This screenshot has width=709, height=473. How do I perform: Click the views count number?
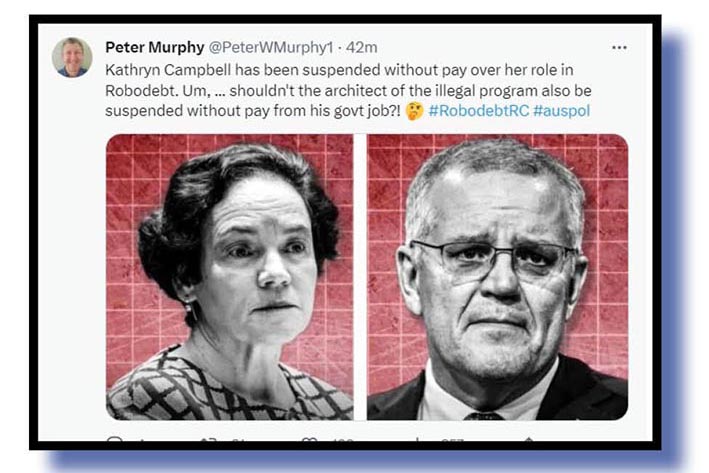(452, 440)
